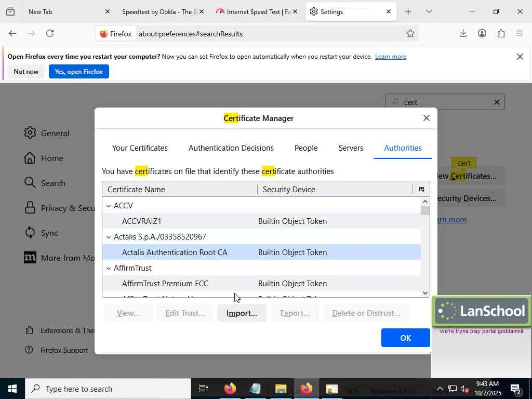Click the muted volume tray icon
Viewport: 532px width, 399px height.
[464, 389]
